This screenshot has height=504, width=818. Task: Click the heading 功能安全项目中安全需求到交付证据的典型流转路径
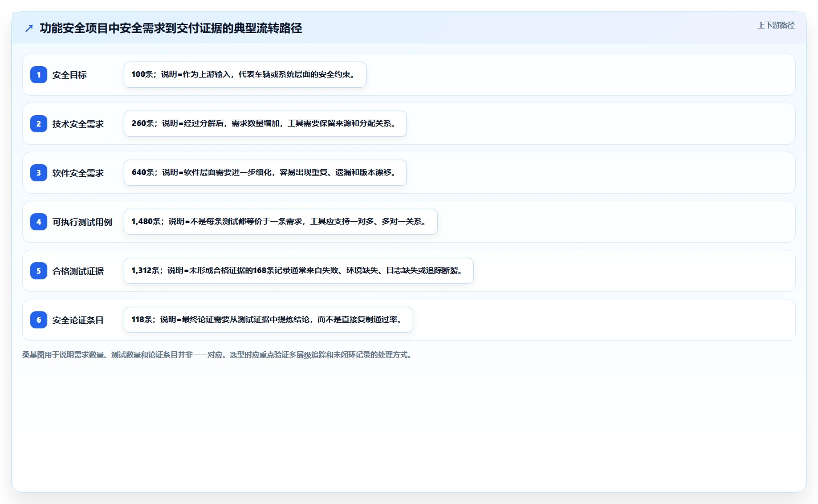point(171,28)
